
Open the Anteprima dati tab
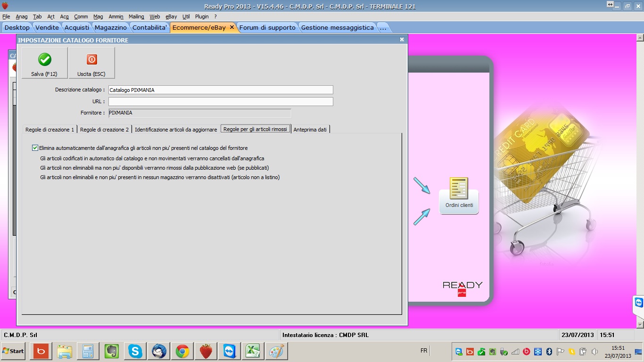(310, 129)
